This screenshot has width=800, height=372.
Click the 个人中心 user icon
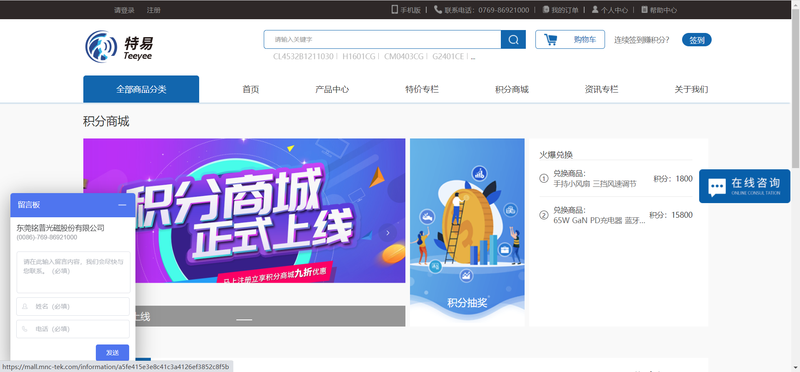click(595, 10)
